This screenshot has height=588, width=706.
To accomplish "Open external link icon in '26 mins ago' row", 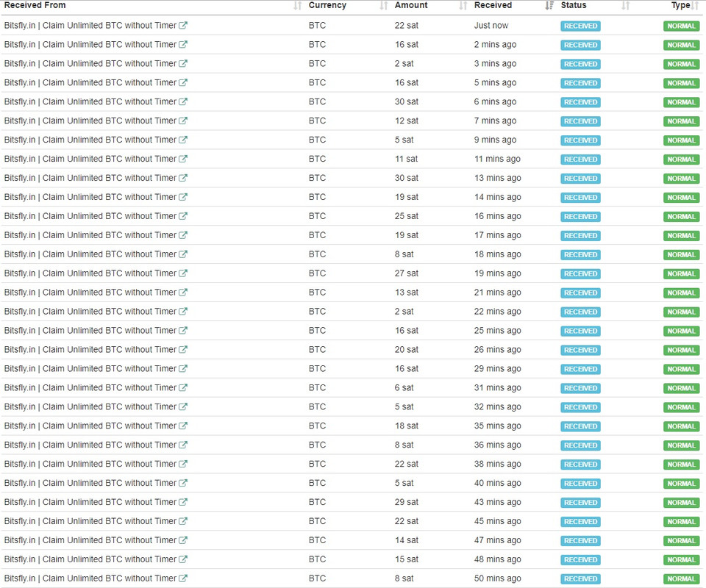I will [x=183, y=350].
